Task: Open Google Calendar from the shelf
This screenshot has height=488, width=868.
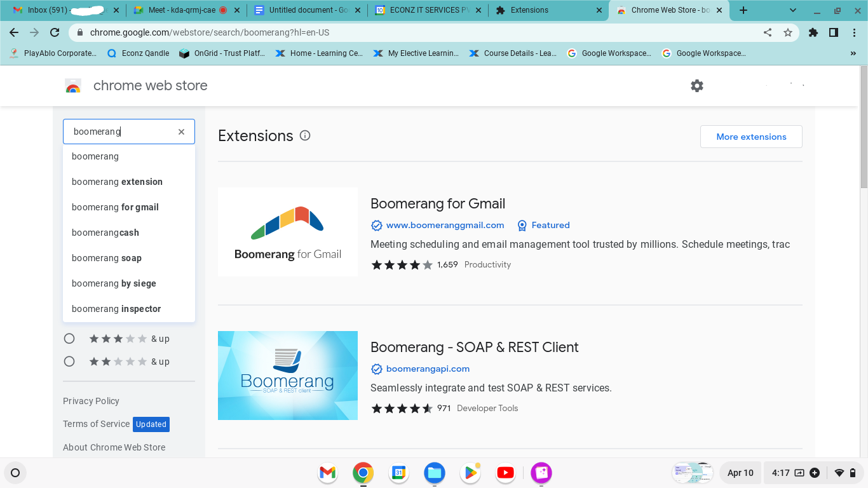Action: (x=398, y=473)
